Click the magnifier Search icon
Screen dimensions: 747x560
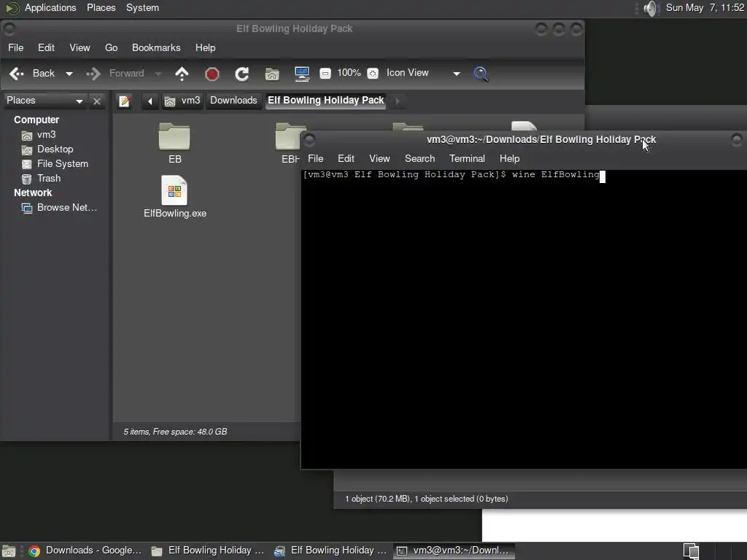481,74
